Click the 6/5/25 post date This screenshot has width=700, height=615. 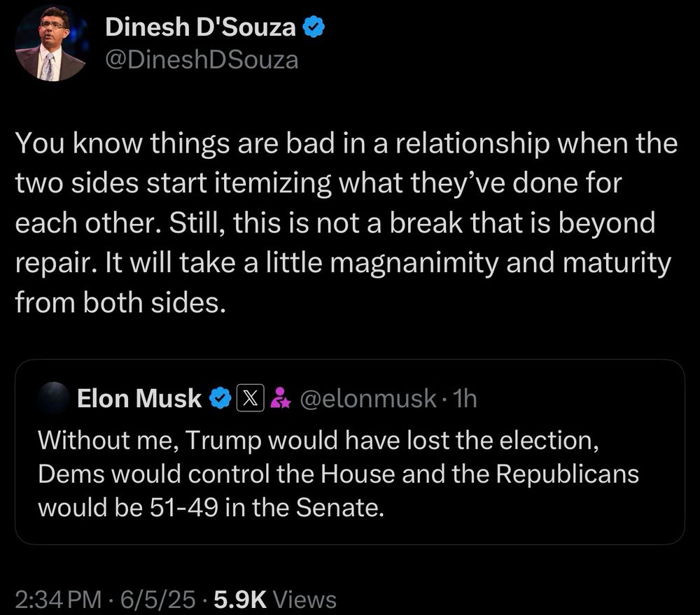(158, 600)
